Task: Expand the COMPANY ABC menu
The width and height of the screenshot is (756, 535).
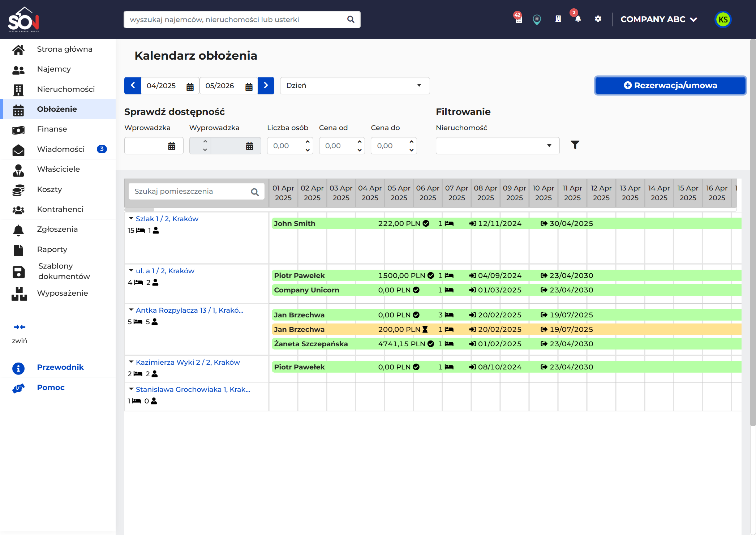Action: (x=658, y=20)
